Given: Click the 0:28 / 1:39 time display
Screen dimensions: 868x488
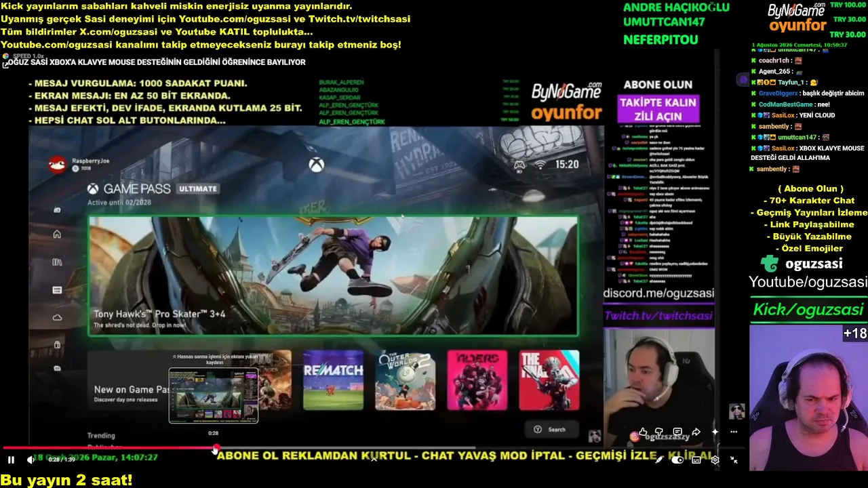Looking at the screenshot, I should (62, 460).
